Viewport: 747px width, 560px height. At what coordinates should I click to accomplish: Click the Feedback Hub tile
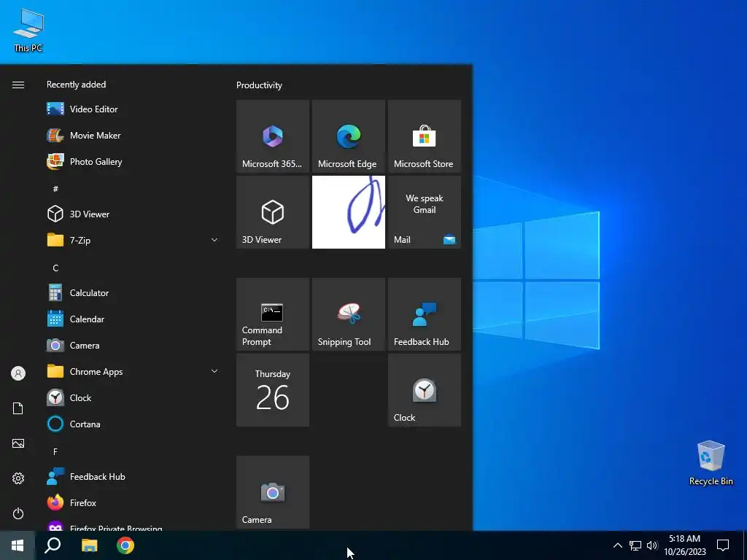click(425, 314)
